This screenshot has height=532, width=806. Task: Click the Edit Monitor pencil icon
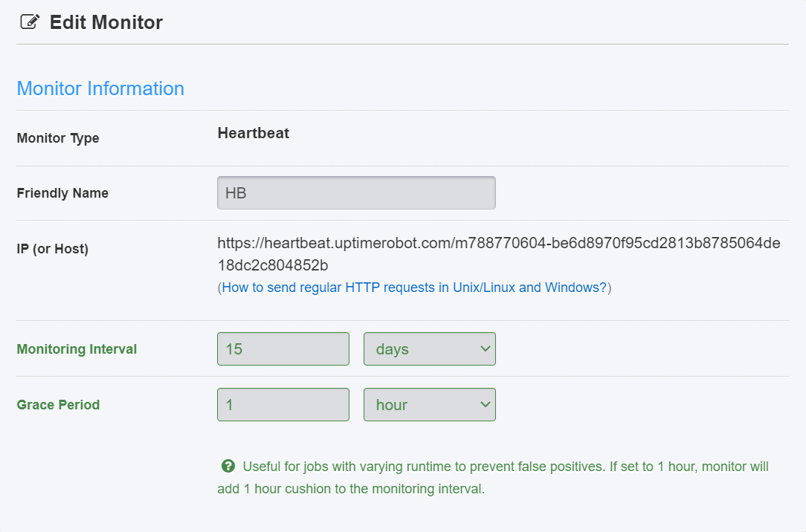30,22
